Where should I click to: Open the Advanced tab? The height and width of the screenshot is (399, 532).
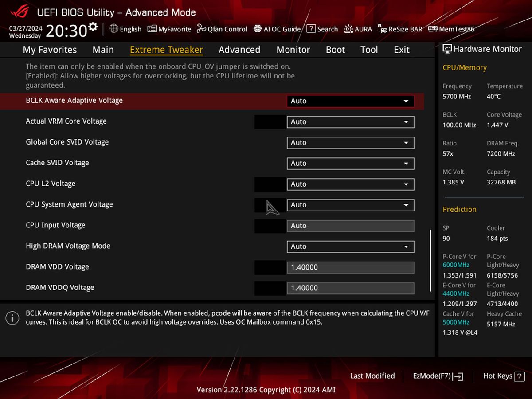[239, 50]
